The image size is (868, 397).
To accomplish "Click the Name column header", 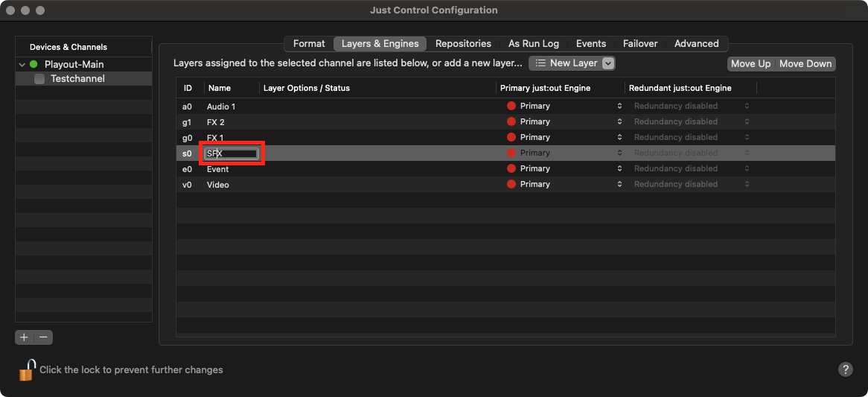I will pos(232,88).
